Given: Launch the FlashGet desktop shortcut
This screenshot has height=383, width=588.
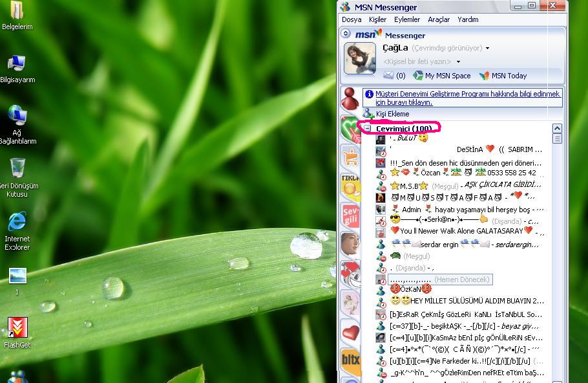Looking at the screenshot, I should click(17, 333).
